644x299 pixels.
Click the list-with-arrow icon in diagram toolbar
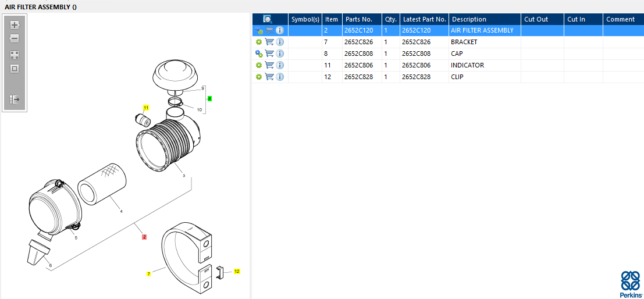point(15,99)
